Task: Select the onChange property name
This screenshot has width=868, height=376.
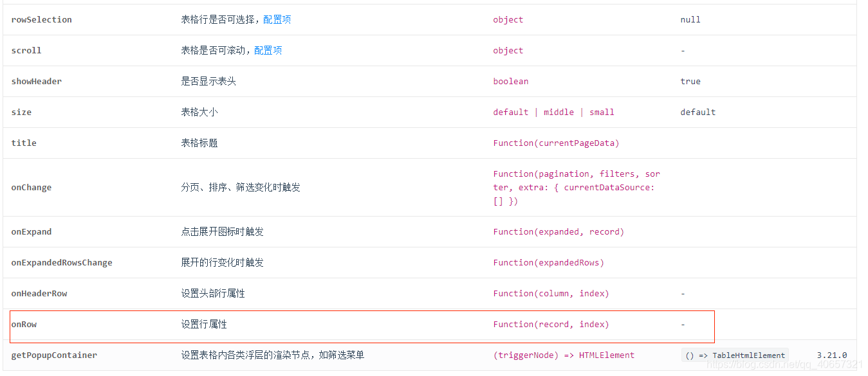Action: (x=32, y=187)
